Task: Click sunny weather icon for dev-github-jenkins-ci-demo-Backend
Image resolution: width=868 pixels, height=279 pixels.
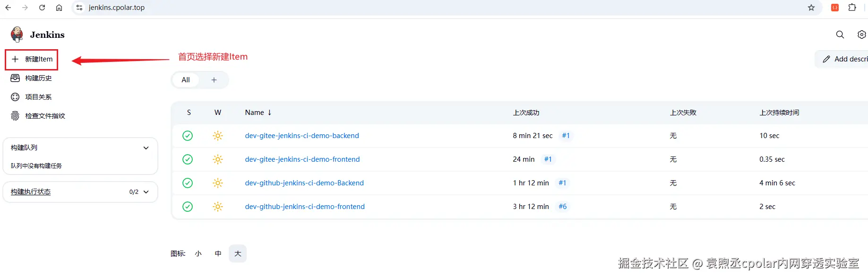Action: (x=218, y=183)
